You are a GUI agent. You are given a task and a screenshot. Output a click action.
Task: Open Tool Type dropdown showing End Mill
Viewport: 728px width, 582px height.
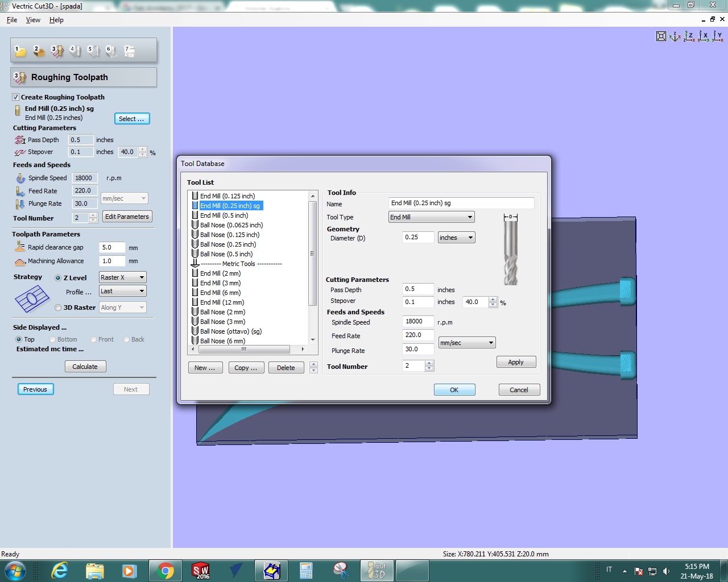[431, 217]
